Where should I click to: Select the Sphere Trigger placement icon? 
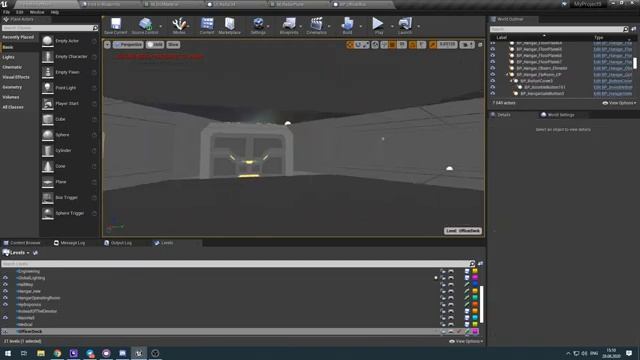point(48,213)
